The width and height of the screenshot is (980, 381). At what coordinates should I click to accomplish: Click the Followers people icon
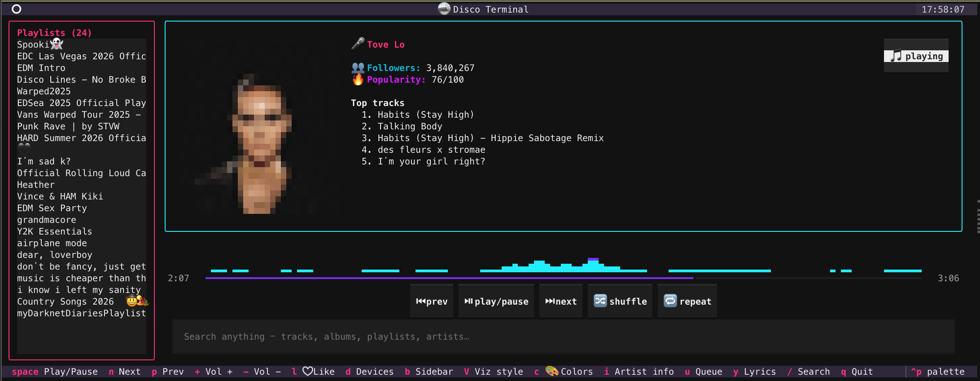[358, 68]
